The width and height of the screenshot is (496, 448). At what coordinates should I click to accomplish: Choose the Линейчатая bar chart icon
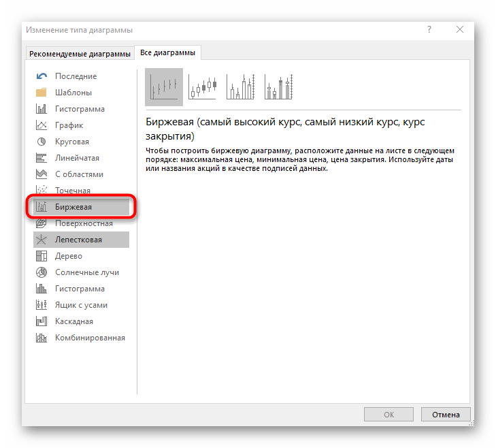coord(42,158)
